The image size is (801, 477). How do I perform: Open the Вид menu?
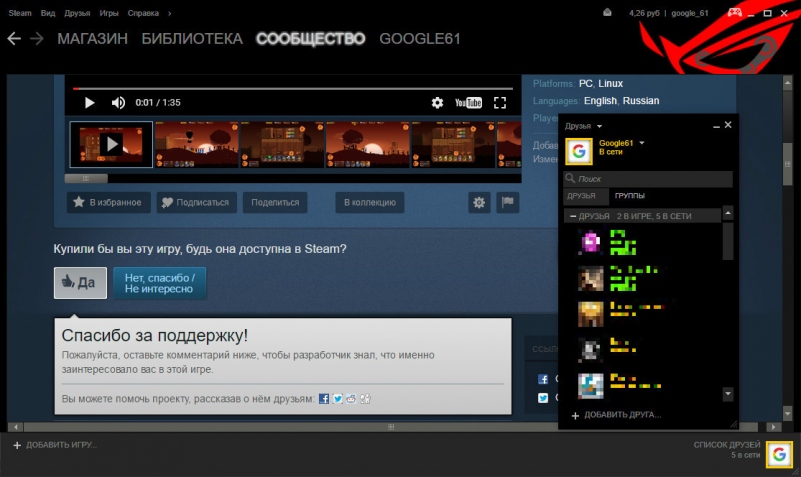tap(48, 13)
